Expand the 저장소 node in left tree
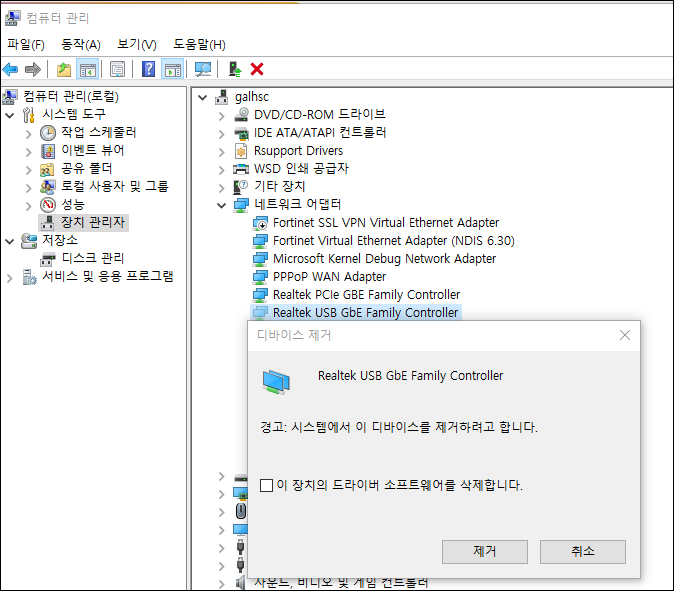The height and width of the screenshot is (591, 674). tap(10, 241)
